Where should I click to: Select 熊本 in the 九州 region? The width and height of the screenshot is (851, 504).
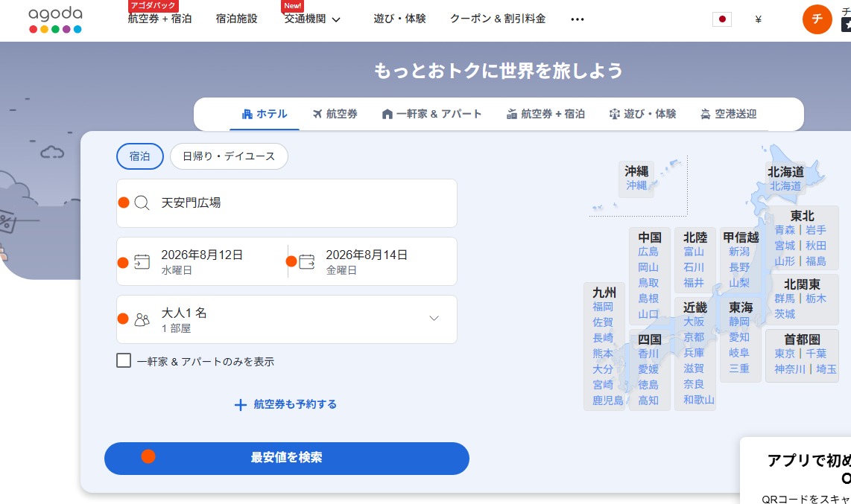pyautogui.click(x=603, y=354)
